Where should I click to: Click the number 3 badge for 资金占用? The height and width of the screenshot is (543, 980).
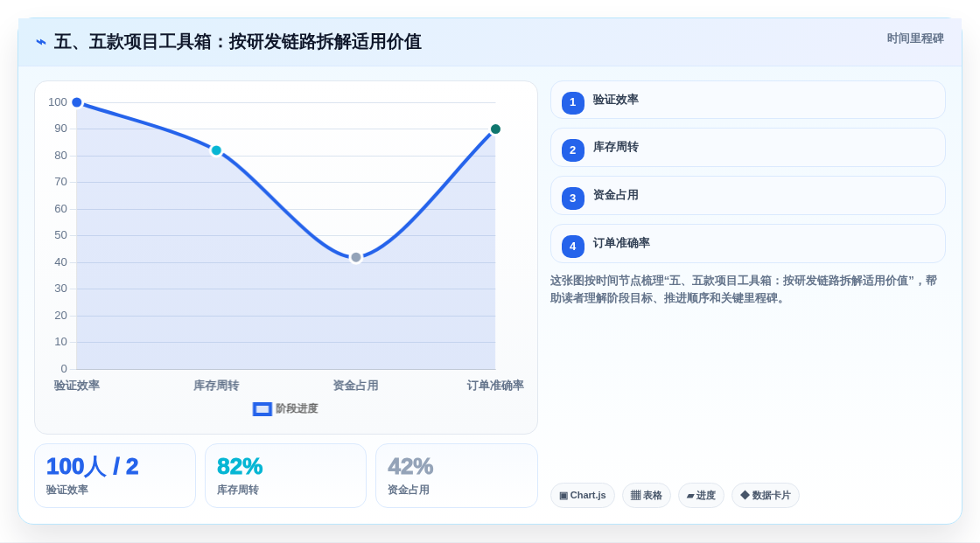coord(572,198)
